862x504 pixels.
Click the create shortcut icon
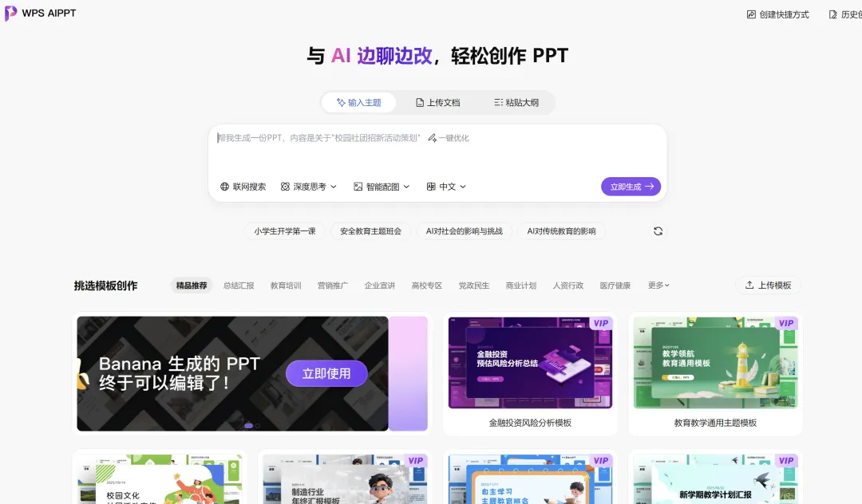coord(751,15)
